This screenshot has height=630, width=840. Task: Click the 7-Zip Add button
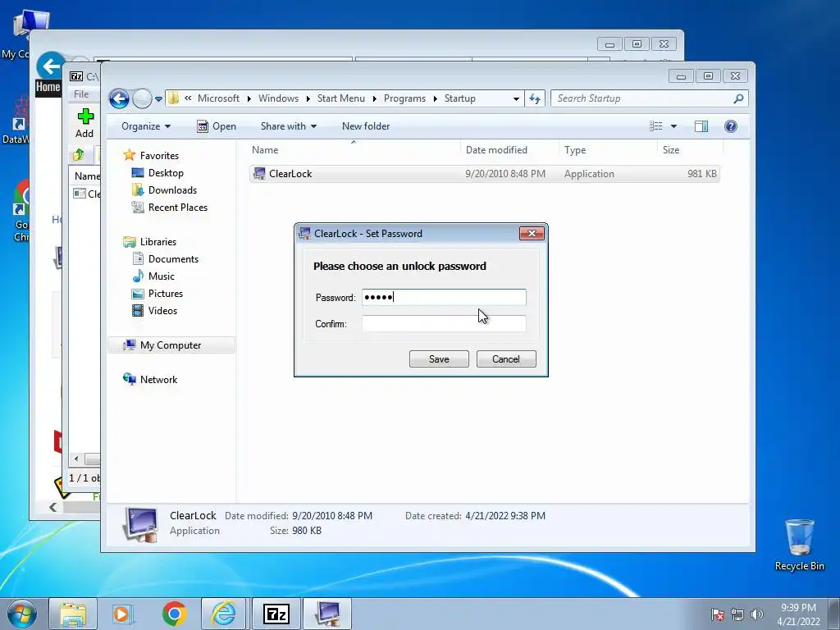pyautogui.click(x=84, y=123)
